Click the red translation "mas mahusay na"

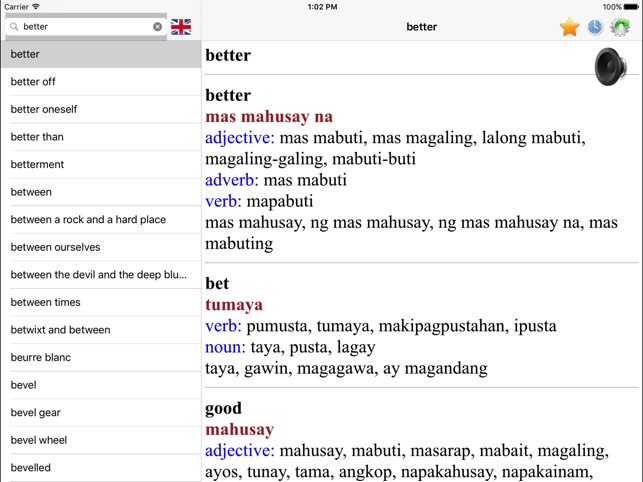(269, 117)
